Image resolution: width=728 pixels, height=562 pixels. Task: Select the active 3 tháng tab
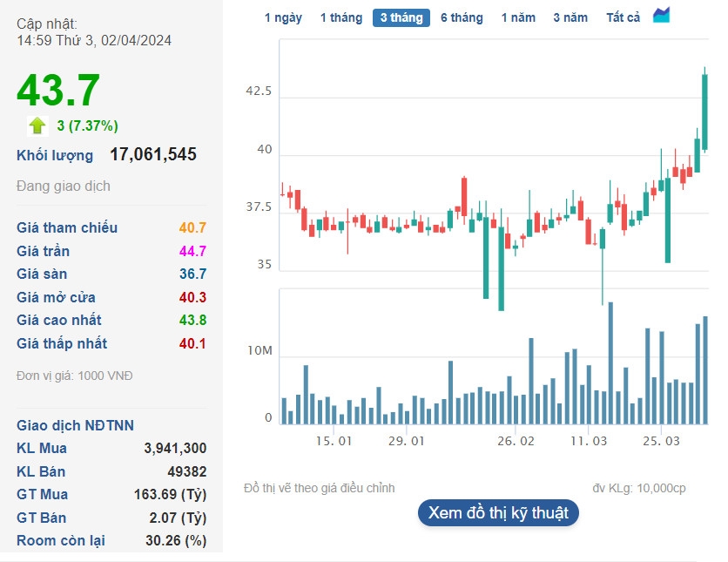click(401, 17)
